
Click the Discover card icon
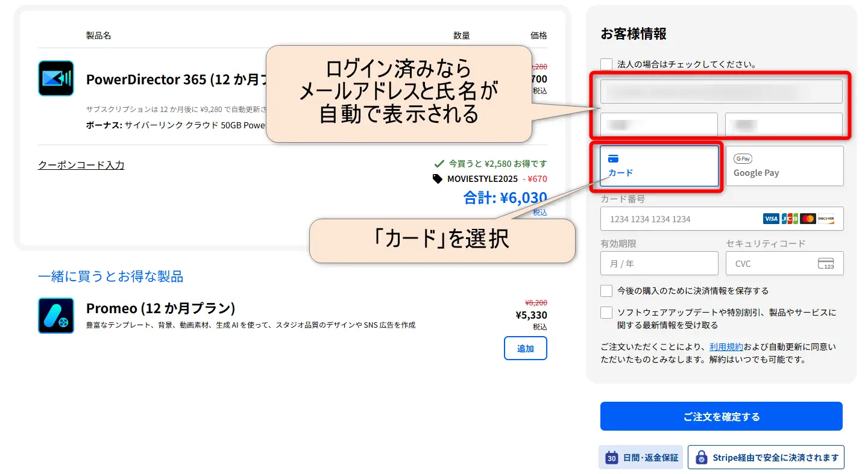click(826, 219)
